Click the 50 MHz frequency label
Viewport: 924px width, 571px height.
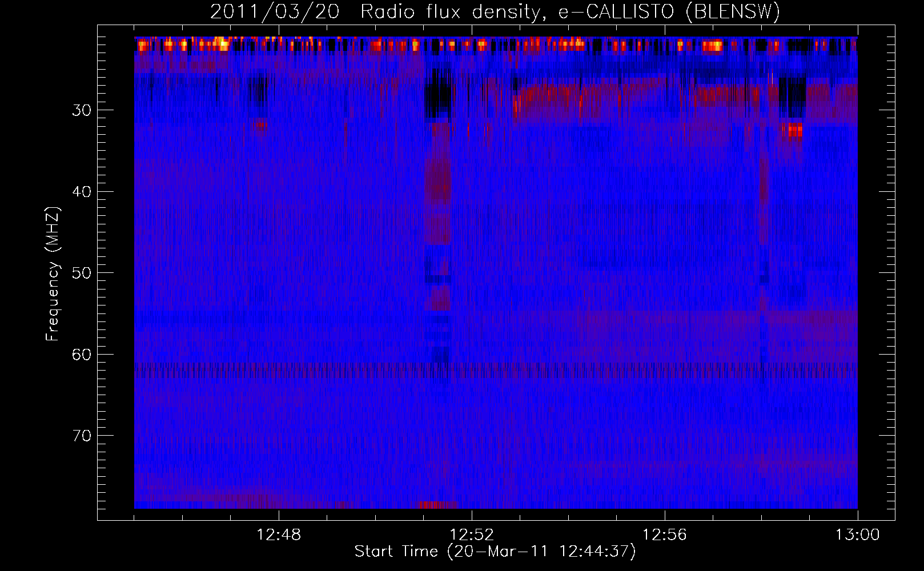(x=82, y=273)
